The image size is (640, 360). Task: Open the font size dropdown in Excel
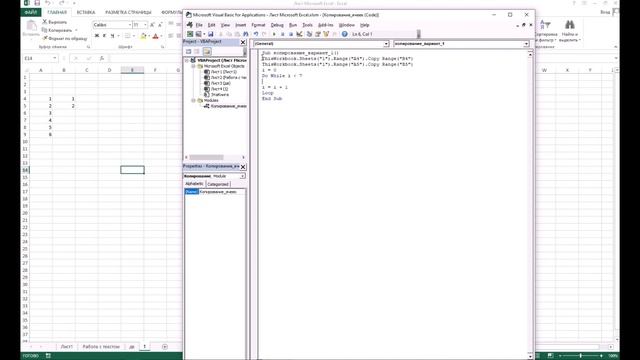click(x=145, y=25)
